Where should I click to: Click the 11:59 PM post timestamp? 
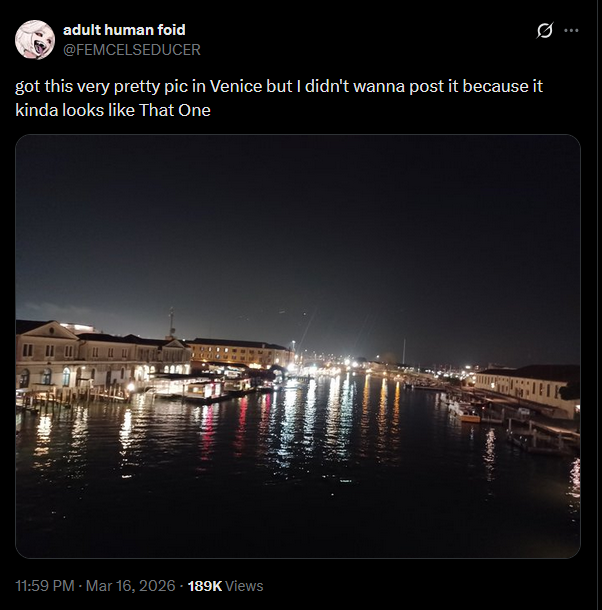46,585
